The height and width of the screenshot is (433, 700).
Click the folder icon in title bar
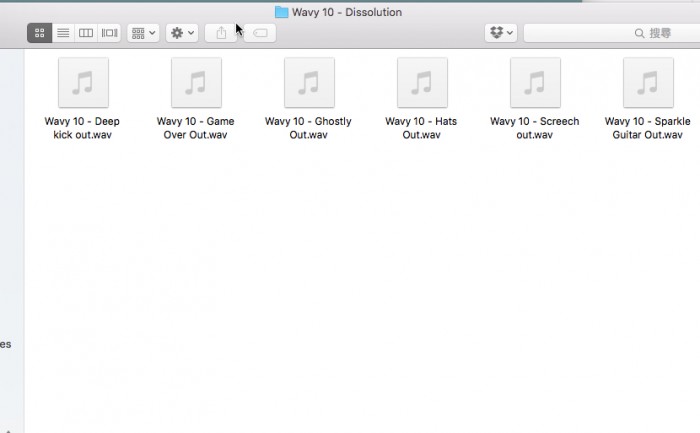(281, 12)
